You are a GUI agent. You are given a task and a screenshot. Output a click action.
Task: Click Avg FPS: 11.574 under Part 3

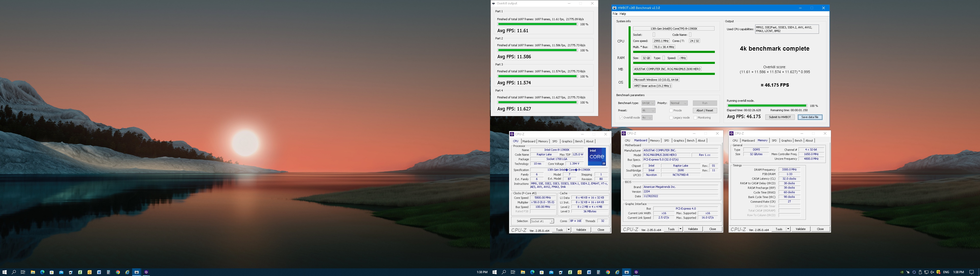[514, 83]
